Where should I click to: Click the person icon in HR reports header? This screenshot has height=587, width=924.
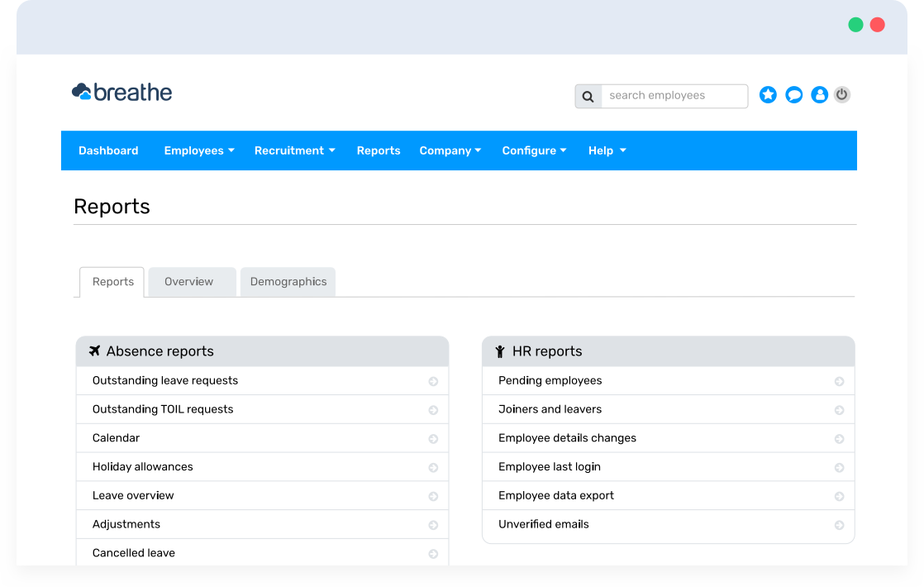click(x=500, y=351)
